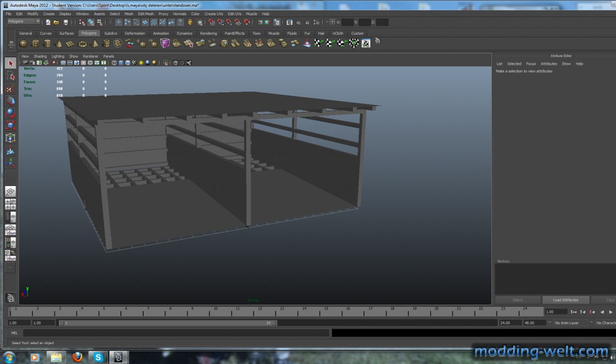
Task: Create a polygon cone from shelf
Action: 59,44
